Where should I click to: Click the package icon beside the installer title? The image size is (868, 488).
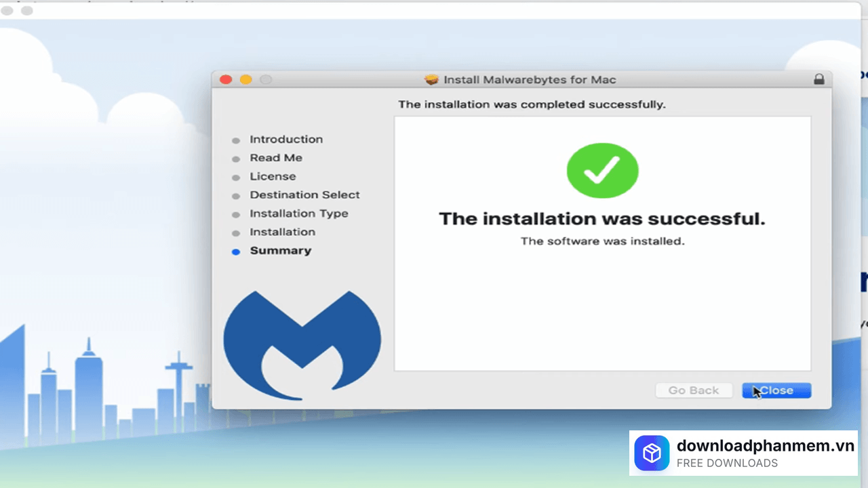click(432, 79)
